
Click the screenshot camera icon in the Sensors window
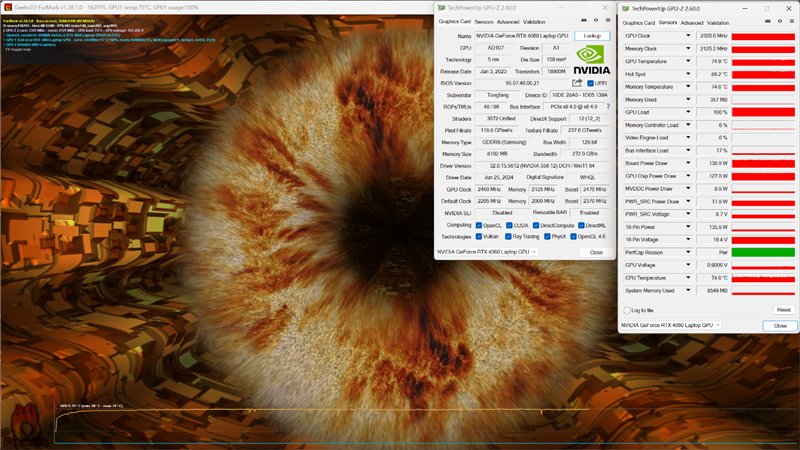pyautogui.click(x=768, y=21)
